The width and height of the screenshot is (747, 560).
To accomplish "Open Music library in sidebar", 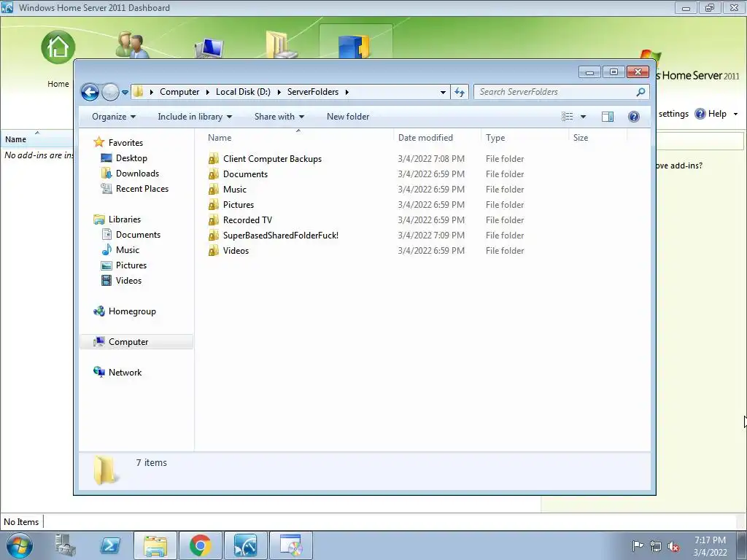I will coord(127,249).
